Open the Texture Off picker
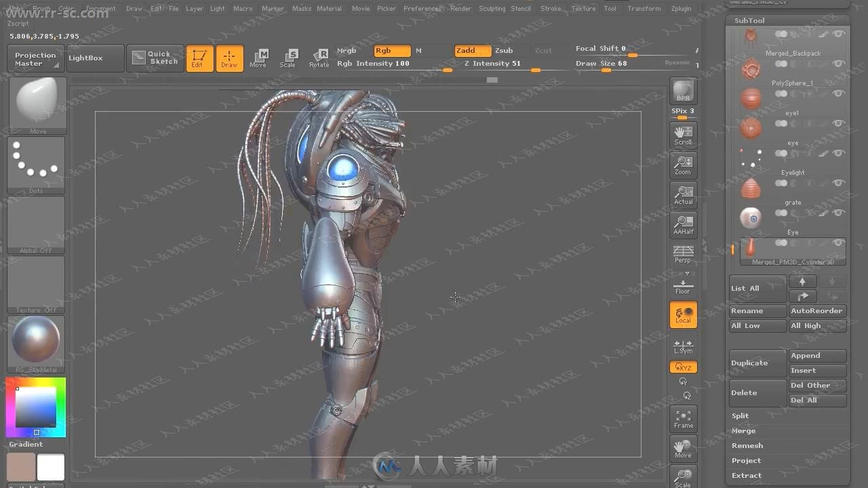 coord(37,284)
